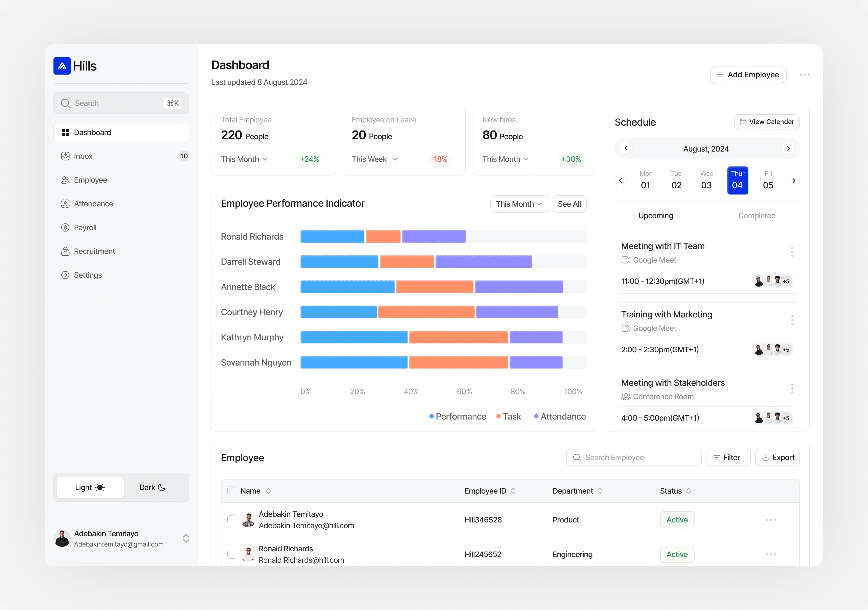868x610 pixels.
Task: Click the Add Employee button
Action: [x=748, y=75]
